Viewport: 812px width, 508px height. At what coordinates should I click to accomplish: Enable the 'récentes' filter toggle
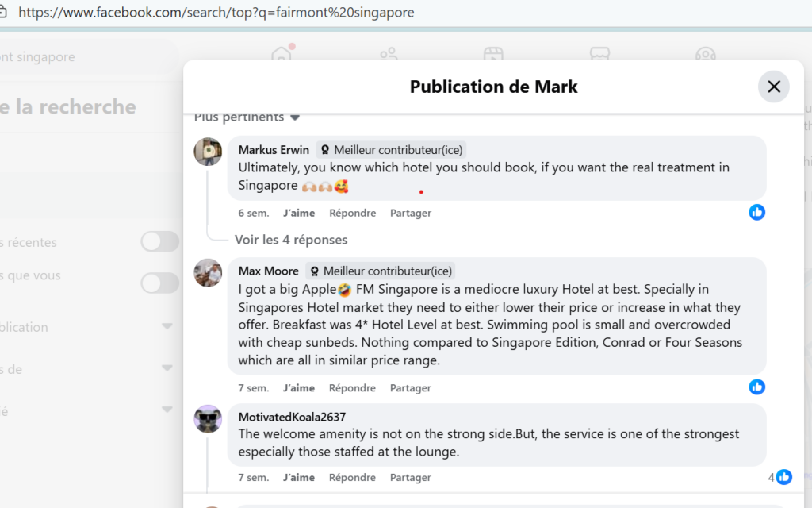click(x=159, y=241)
